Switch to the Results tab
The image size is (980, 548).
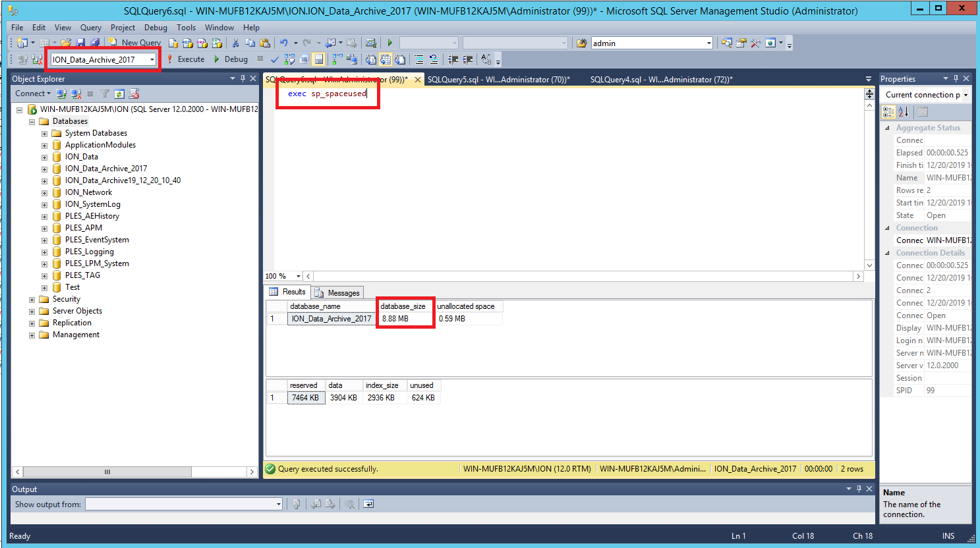(x=288, y=292)
